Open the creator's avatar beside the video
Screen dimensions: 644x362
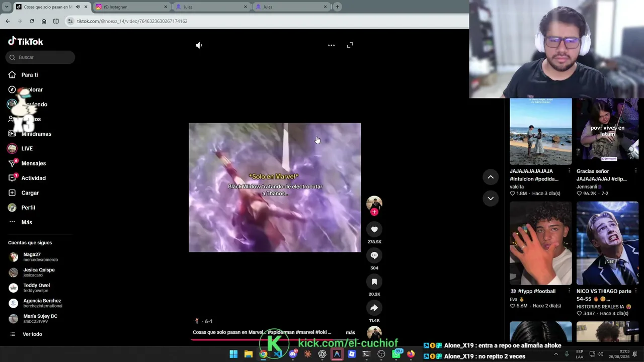(374, 203)
